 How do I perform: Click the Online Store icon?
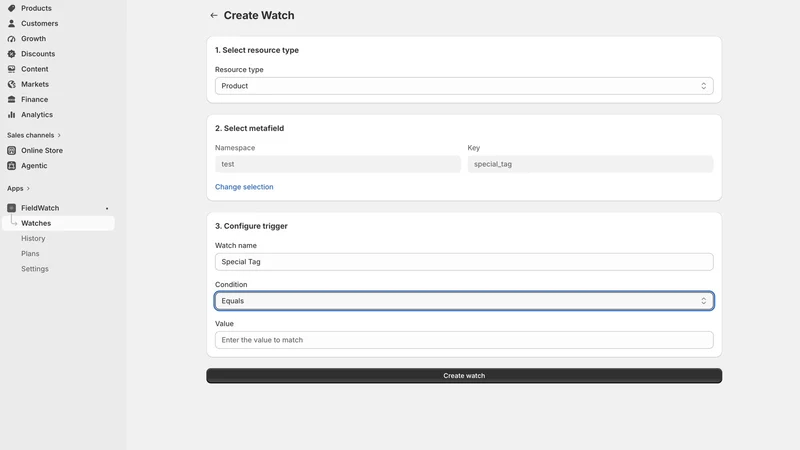pyautogui.click(x=11, y=151)
